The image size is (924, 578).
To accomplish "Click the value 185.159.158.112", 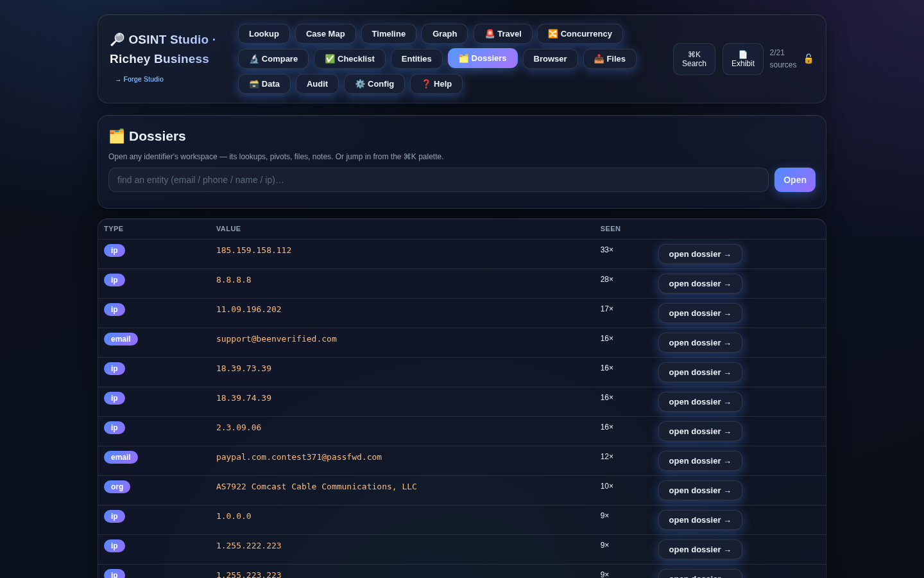I will click(253, 250).
